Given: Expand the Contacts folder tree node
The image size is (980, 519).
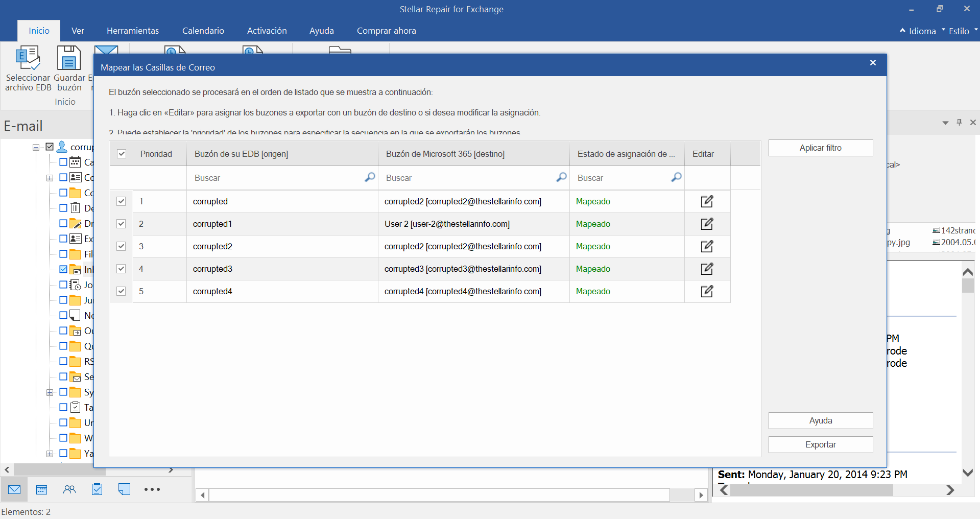Looking at the screenshot, I should (50, 178).
